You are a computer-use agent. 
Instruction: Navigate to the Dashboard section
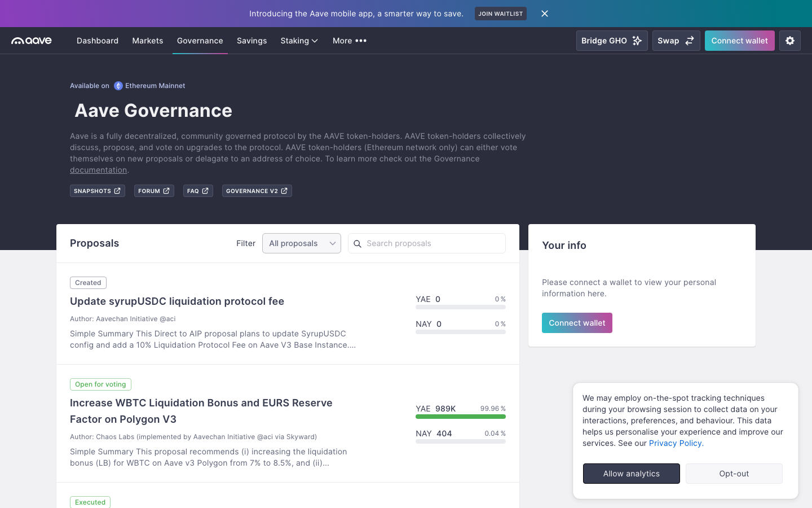click(97, 41)
